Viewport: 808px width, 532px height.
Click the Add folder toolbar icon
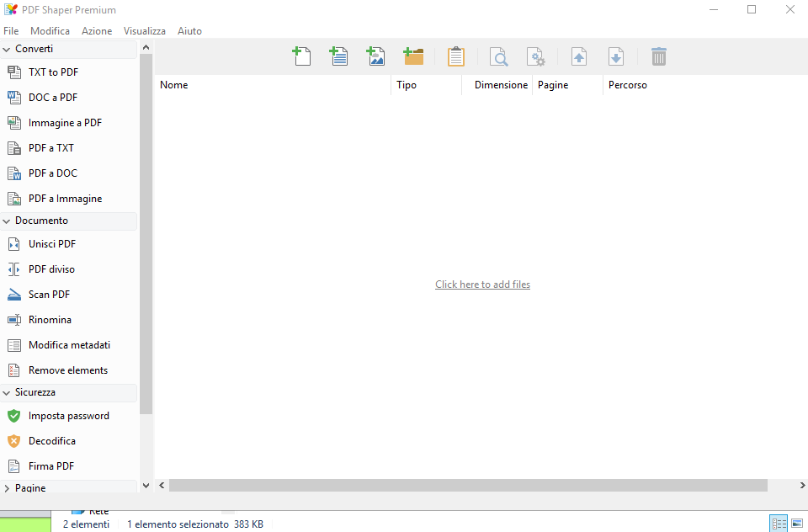(x=413, y=56)
